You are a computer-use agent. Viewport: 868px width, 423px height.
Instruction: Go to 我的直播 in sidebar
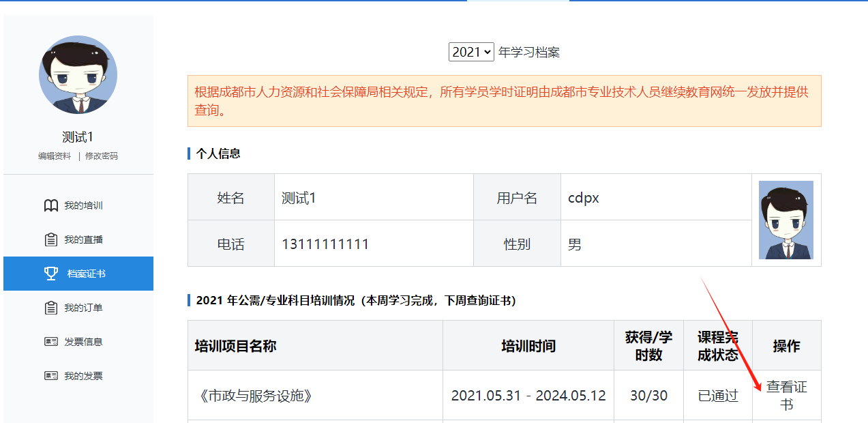[83, 239]
